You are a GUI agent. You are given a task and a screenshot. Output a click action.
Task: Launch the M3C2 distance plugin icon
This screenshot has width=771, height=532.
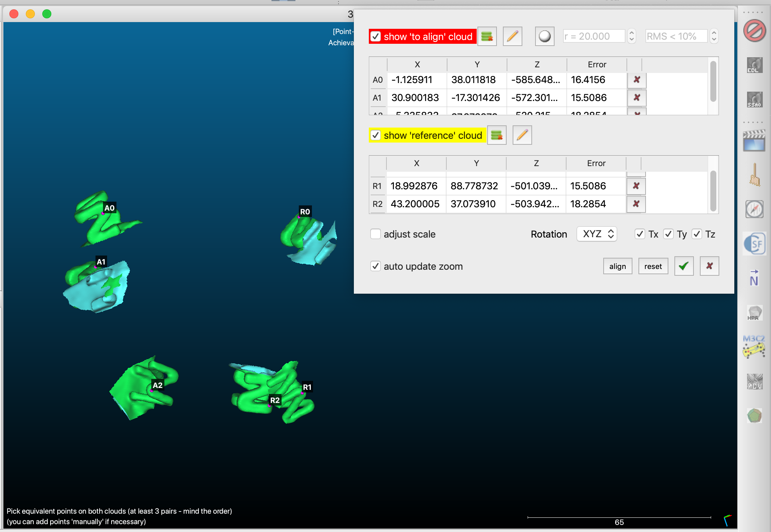755,347
